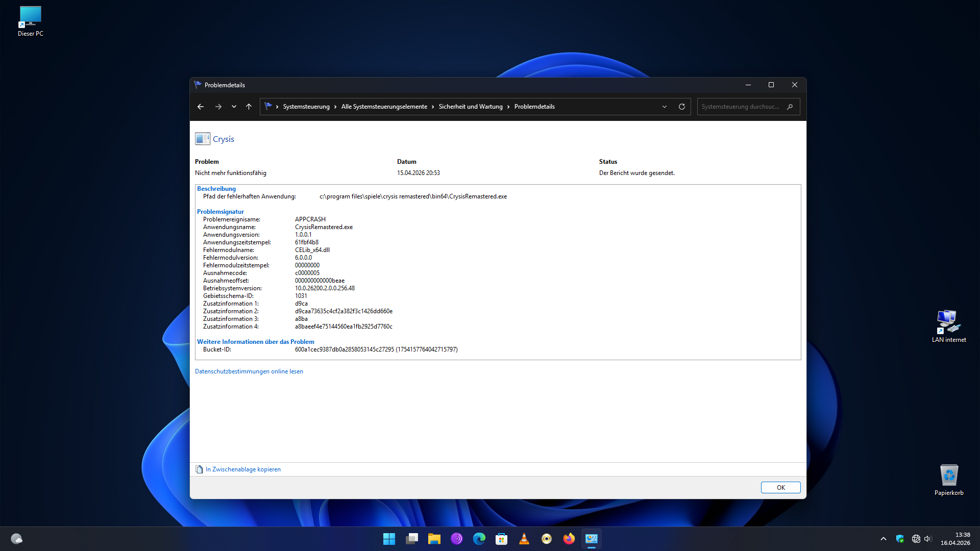Image resolution: width=980 pixels, height=551 pixels.
Task: Open Datenschutzbestimmungen online lesen link
Action: point(249,371)
